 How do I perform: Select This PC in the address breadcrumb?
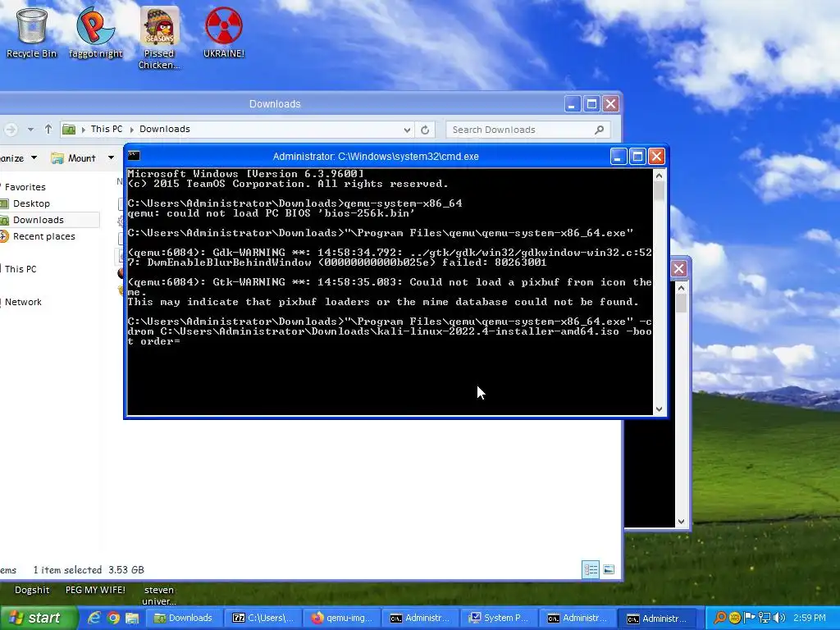click(107, 129)
